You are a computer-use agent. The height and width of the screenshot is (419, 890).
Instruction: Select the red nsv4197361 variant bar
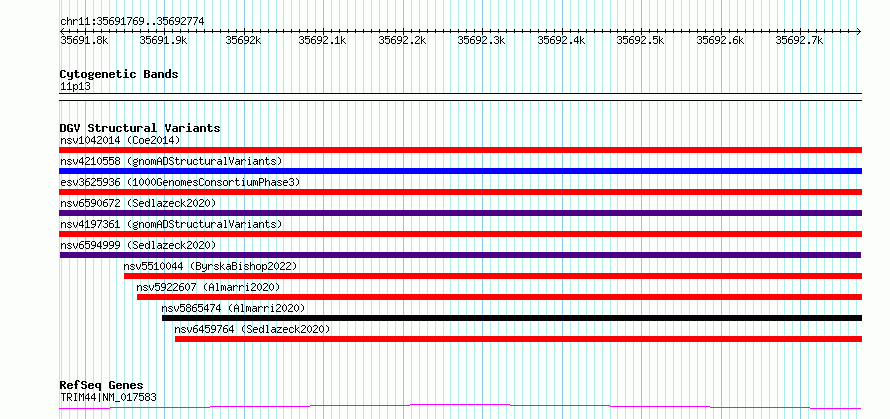coord(461,234)
